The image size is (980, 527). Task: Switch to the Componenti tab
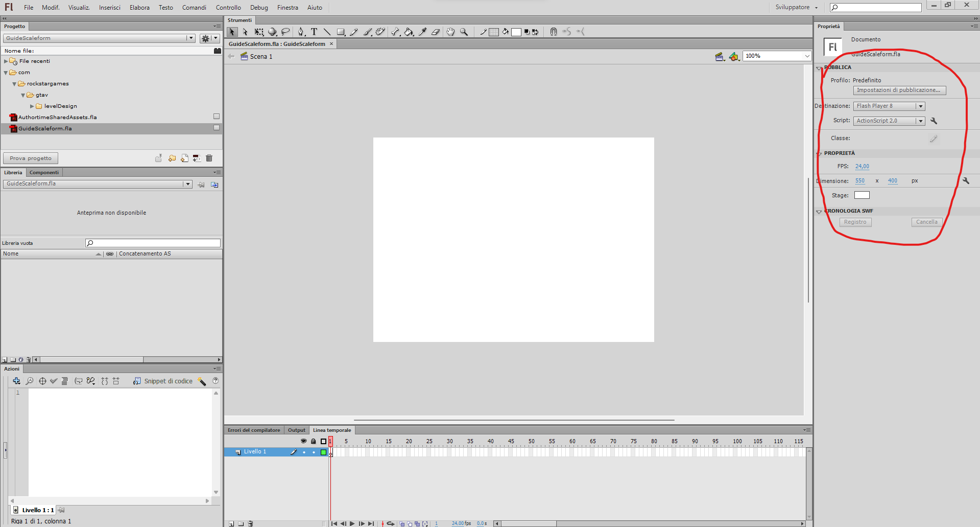click(x=44, y=173)
